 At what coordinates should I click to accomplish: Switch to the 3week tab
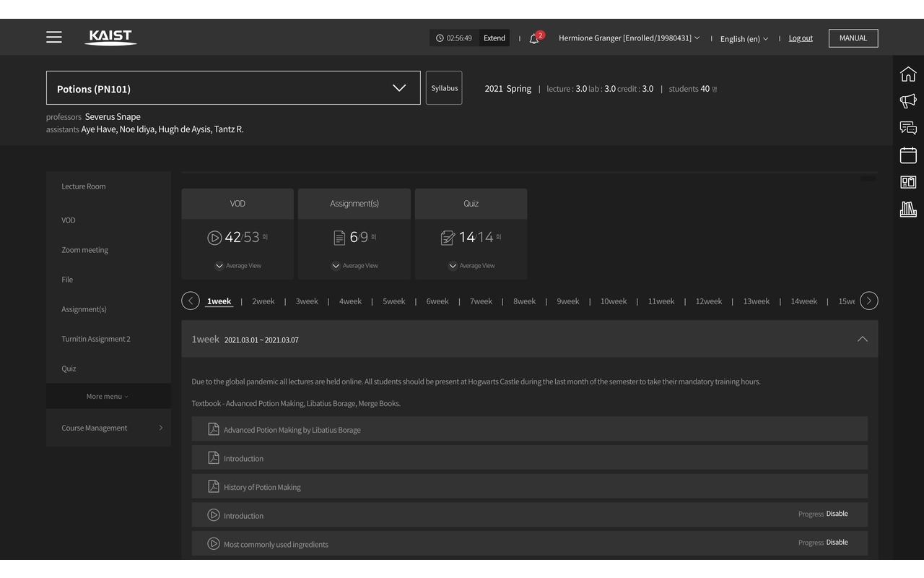click(x=307, y=301)
